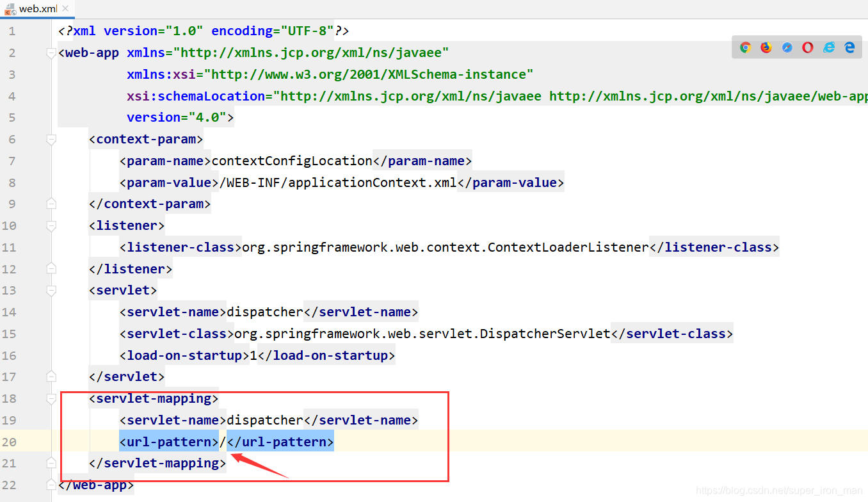Open preview in Internet Explorer

click(x=829, y=47)
